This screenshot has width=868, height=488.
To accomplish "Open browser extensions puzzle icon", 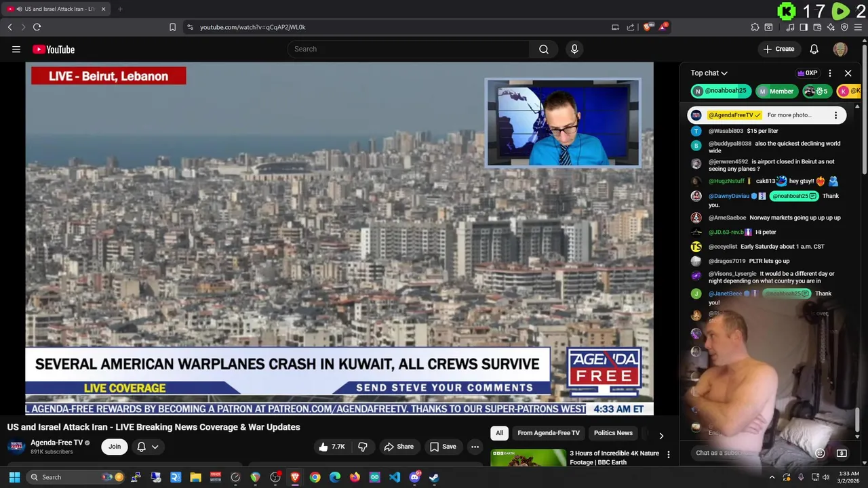I will [755, 27].
